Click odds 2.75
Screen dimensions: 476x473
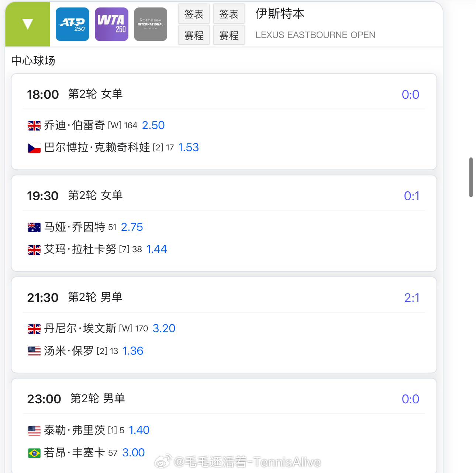click(132, 227)
